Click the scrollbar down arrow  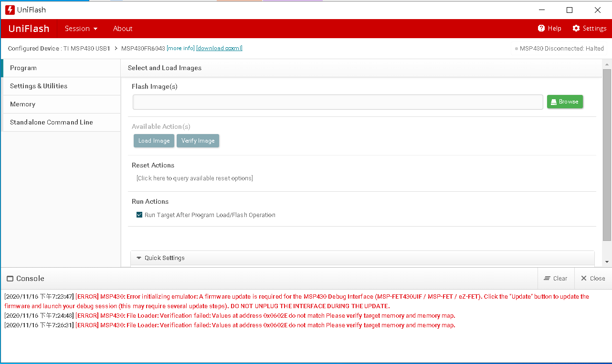point(607,262)
